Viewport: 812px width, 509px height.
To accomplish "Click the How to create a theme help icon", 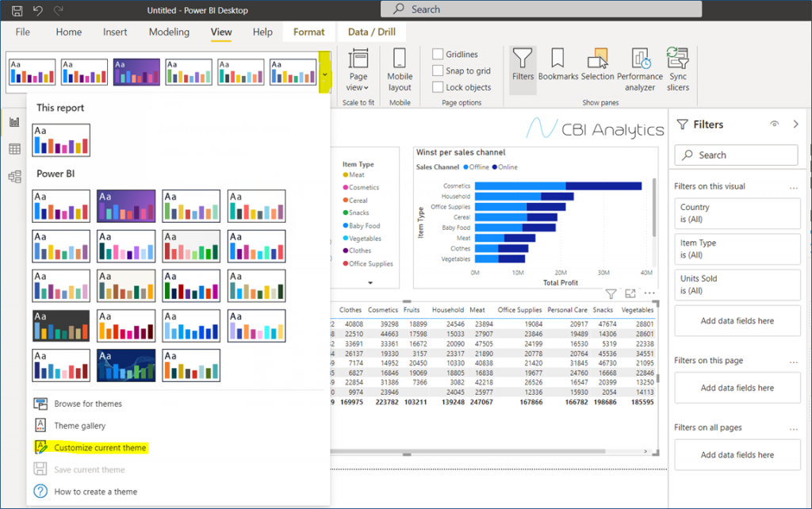I will coord(40,491).
